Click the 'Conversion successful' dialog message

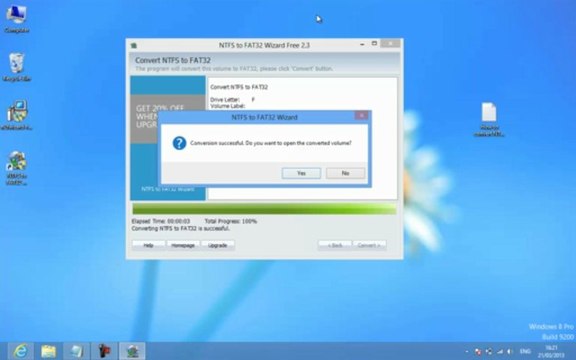271,143
